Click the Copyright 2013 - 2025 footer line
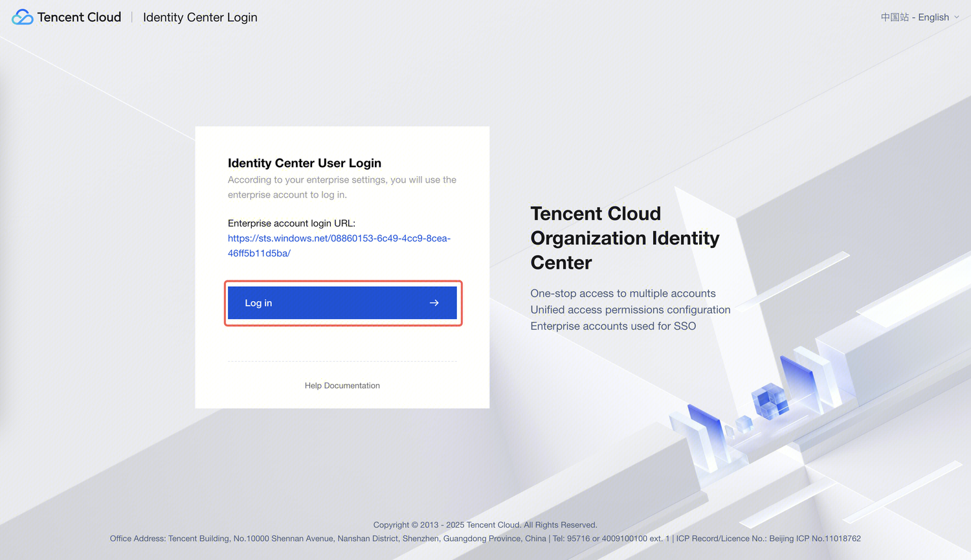971x560 pixels. pyautogui.click(x=485, y=525)
